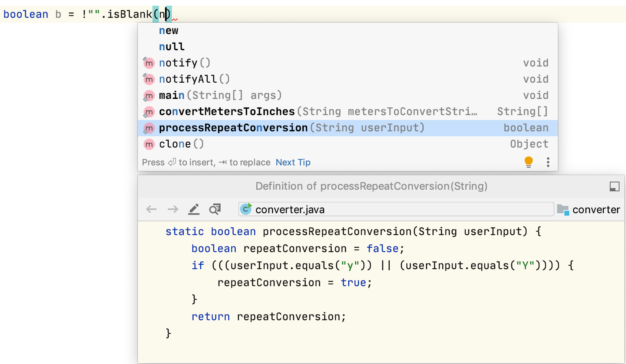Click the back arrow in definition toolbar

[151, 209]
